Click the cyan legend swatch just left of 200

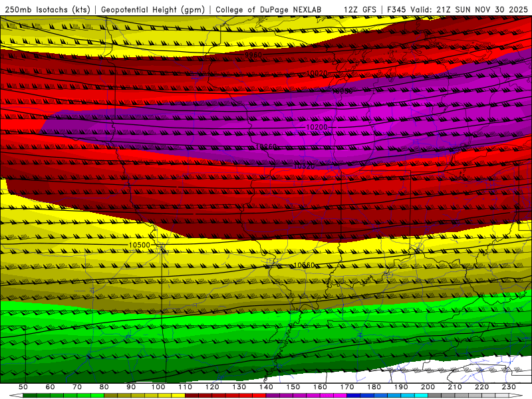422,396
